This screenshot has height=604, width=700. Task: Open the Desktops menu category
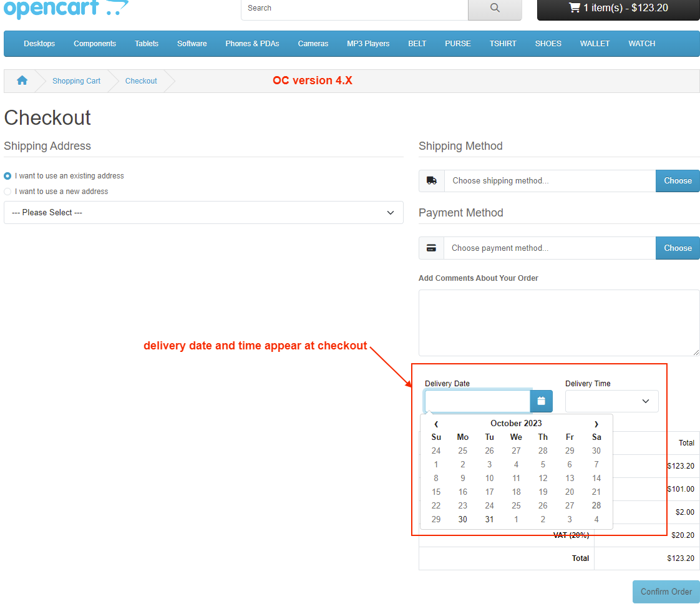tap(39, 44)
